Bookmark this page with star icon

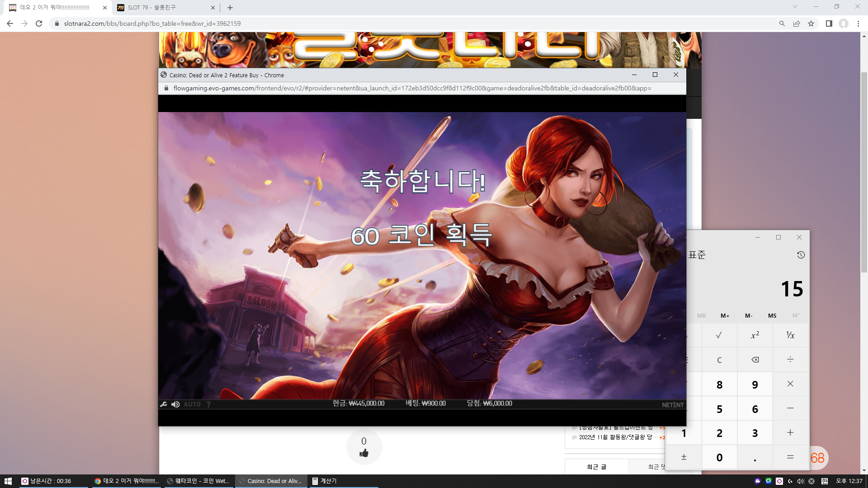coord(811,23)
